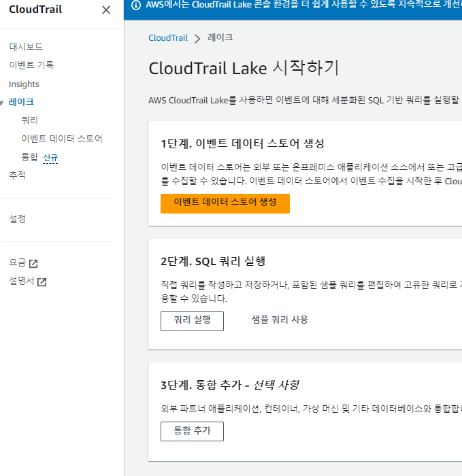Select 레이크 navigation item
The height and width of the screenshot is (476, 462).
click(21, 102)
